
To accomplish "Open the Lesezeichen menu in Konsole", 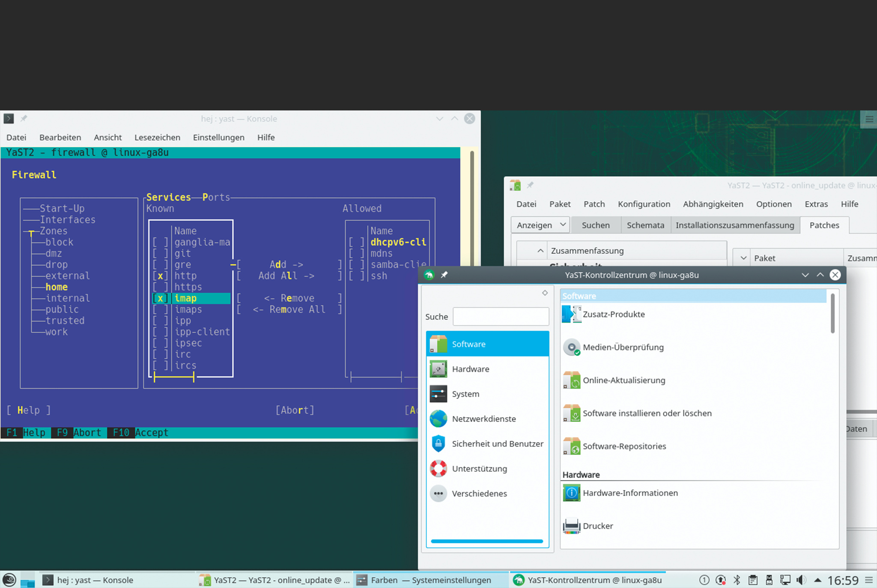I will pos(157,137).
